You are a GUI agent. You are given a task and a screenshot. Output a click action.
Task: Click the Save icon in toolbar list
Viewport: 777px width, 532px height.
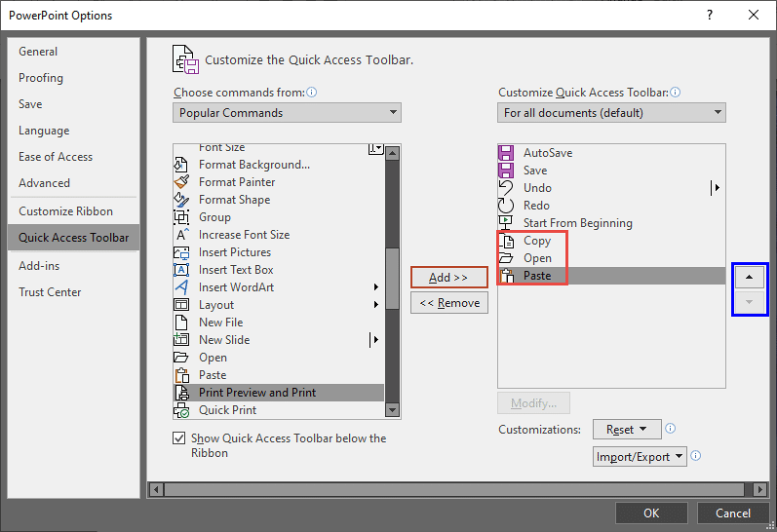coord(506,170)
